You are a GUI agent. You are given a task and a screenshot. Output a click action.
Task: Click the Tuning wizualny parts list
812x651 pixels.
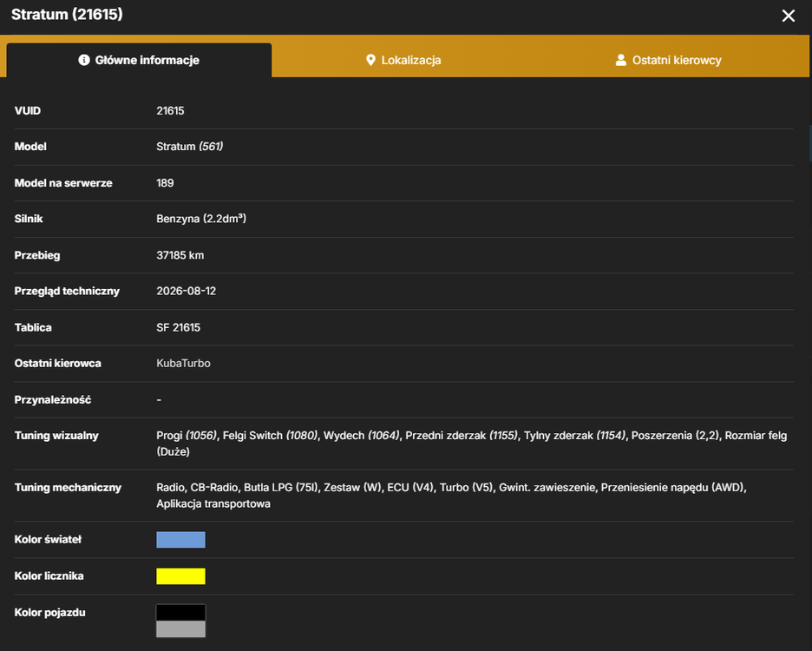pyautogui.click(x=472, y=444)
